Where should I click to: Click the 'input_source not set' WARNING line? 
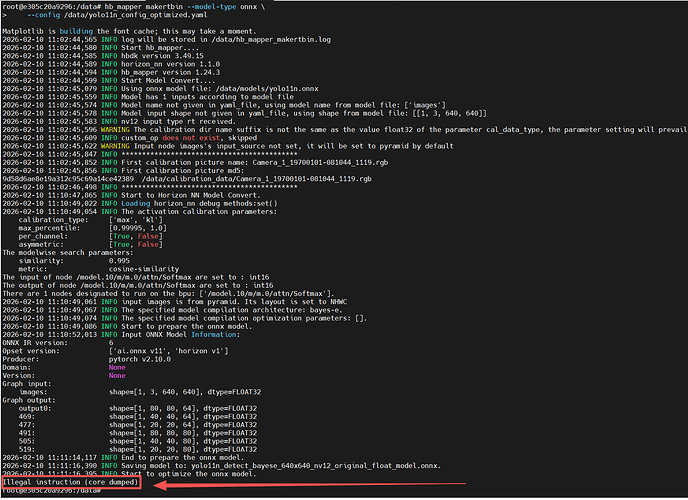[228, 146]
